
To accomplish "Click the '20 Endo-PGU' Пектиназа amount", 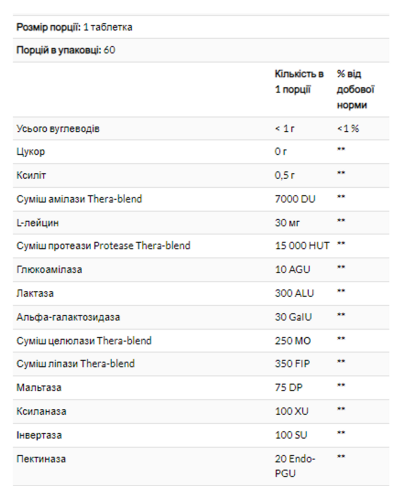I will (x=295, y=466).
